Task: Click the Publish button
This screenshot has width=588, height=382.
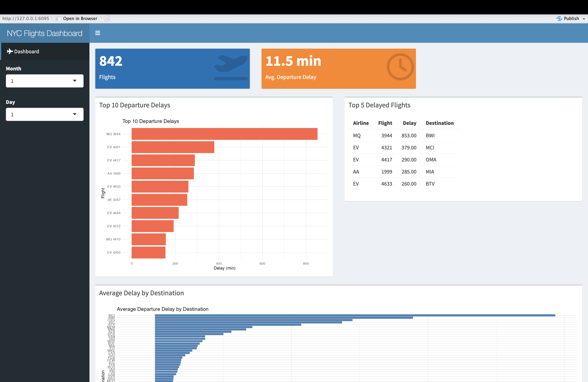Action: pos(568,18)
